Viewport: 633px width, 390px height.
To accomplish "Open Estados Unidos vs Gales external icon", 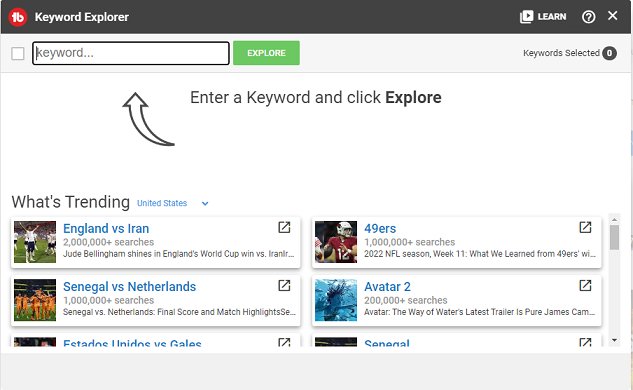I will tap(284, 342).
